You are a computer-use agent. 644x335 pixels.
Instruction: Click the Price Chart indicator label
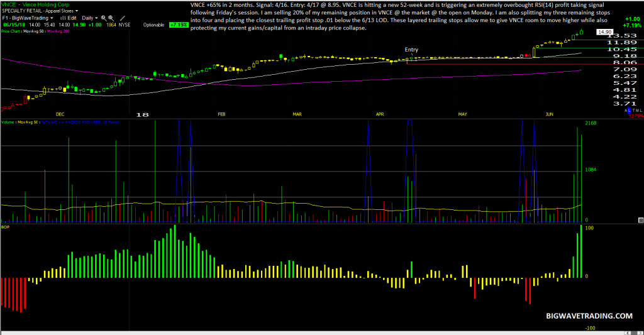[10, 31]
